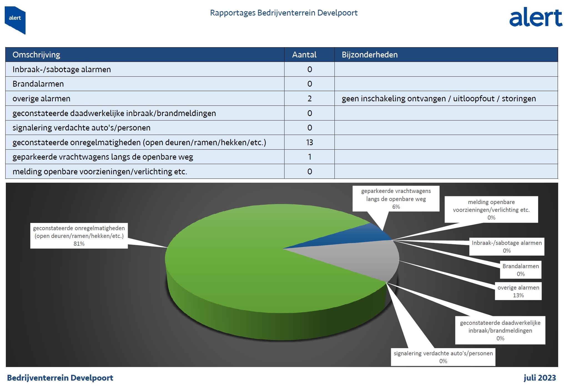Click the Brandalarmen 0% chart label
This screenshot has height=392, width=569.
520,270
